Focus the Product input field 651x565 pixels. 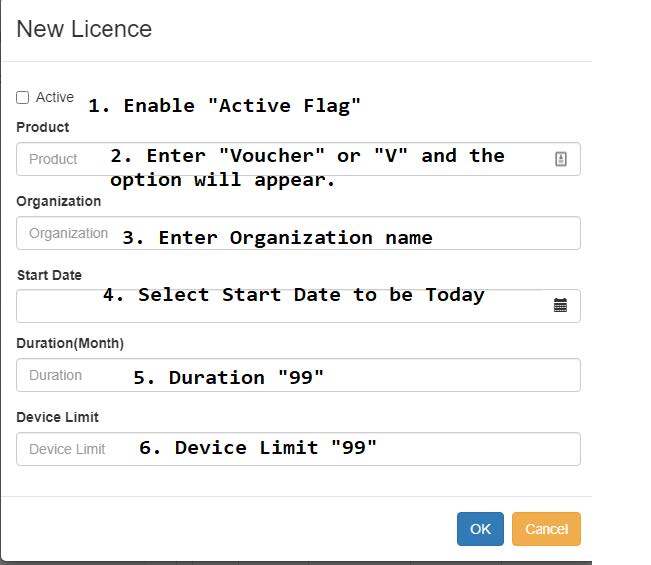click(x=298, y=159)
